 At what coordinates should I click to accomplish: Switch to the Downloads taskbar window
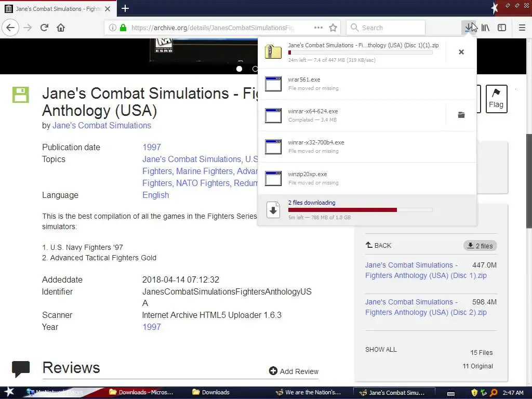tap(211, 392)
